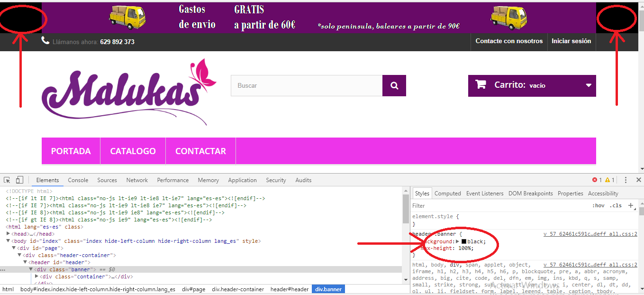Switch to the Console tab
This screenshot has width=644, height=295.
point(78,180)
